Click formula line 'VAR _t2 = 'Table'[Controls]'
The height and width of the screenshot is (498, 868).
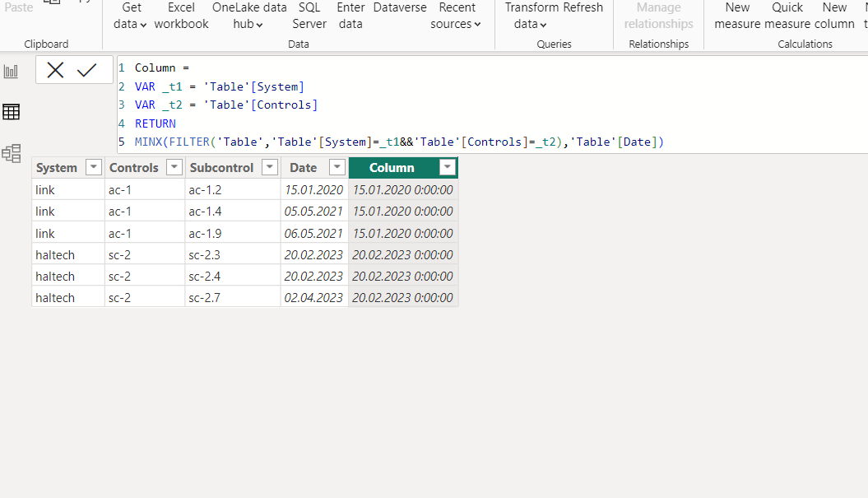point(226,105)
